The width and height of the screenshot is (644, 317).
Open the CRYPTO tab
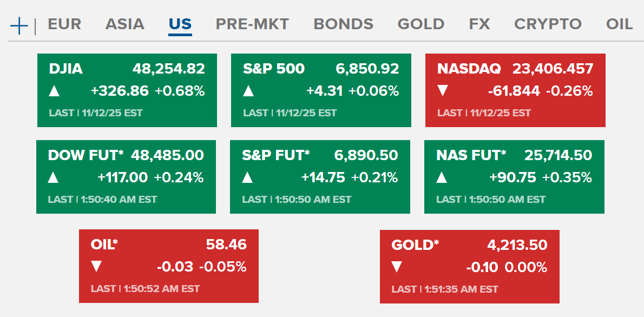click(x=548, y=24)
